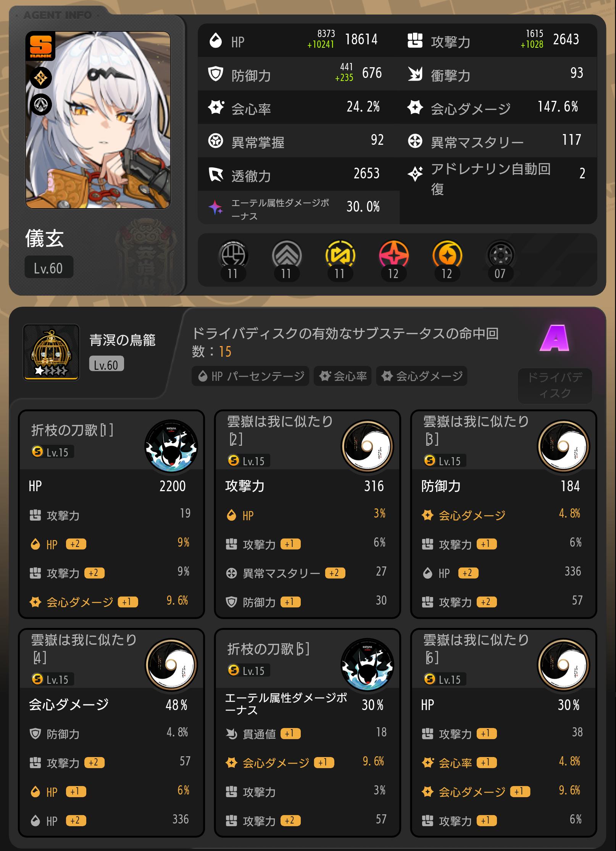The width and height of the screenshot is (616, 851).
Task: Select the 会心ダメージ stat tag
Action: pos(422,376)
